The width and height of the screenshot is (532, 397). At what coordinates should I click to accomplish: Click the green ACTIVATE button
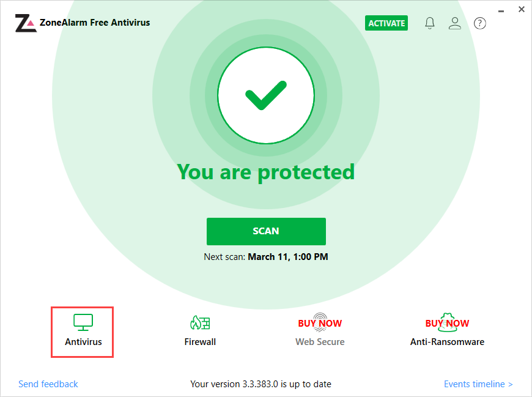(386, 23)
